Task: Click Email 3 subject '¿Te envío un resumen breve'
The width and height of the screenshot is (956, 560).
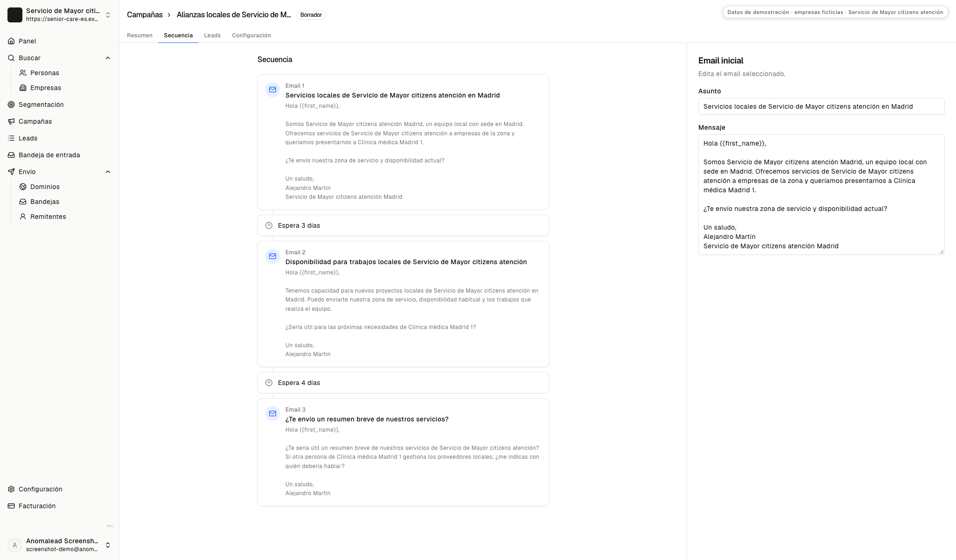Action: 367,419
